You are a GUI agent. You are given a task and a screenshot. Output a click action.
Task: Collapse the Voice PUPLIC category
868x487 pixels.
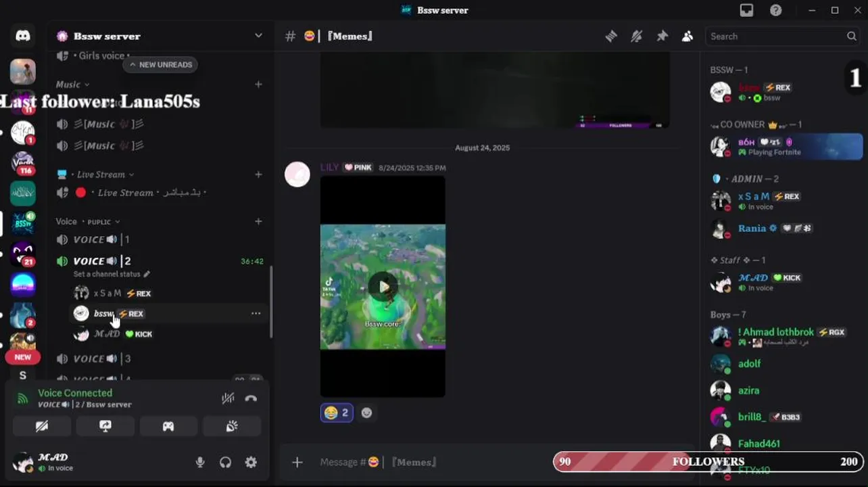(x=88, y=221)
